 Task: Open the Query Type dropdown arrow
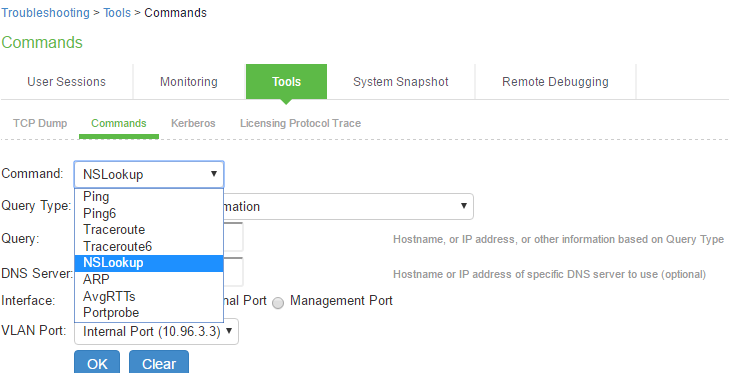click(464, 206)
